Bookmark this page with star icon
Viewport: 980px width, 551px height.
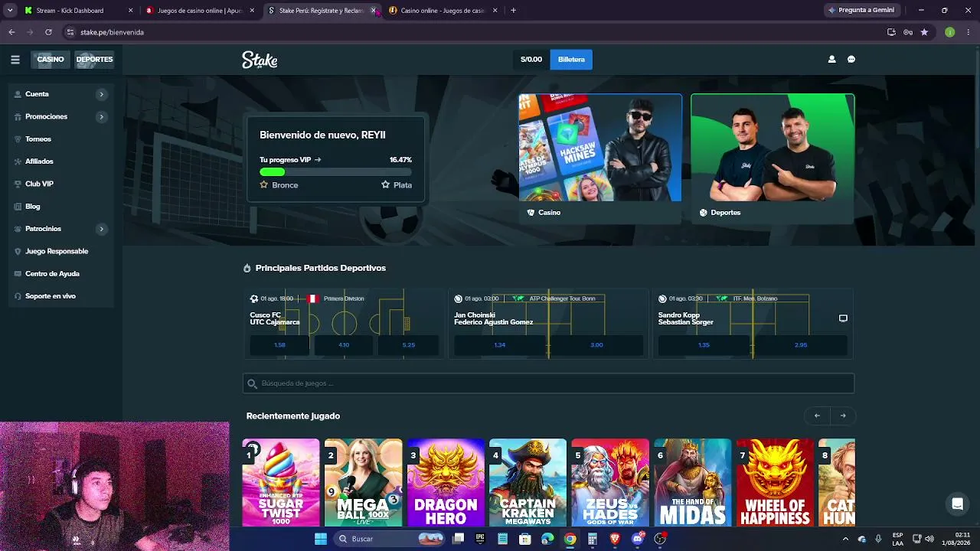[924, 32]
